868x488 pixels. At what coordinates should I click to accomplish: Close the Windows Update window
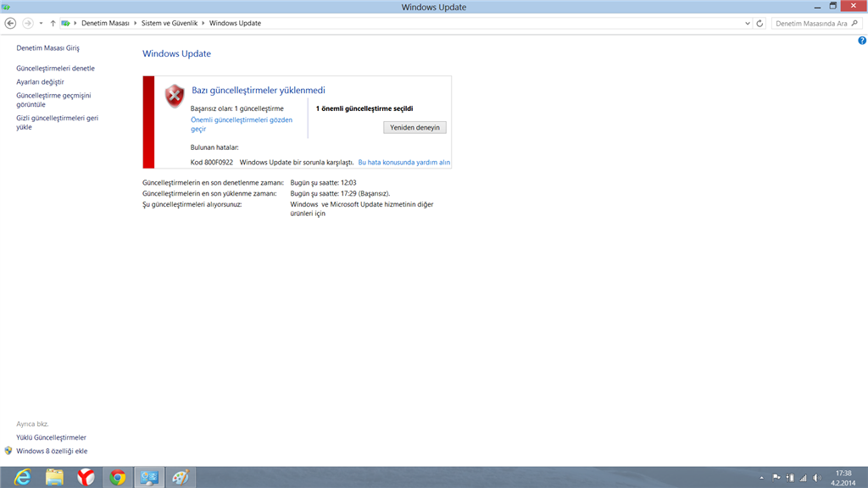pyautogui.click(x=854, y=6)
